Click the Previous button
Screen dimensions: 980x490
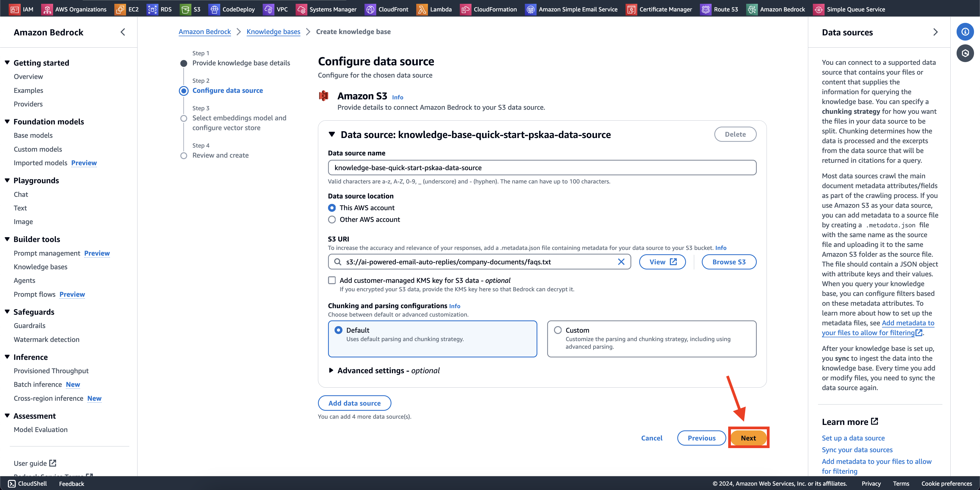pyautogui.click(x=701, y=438)
